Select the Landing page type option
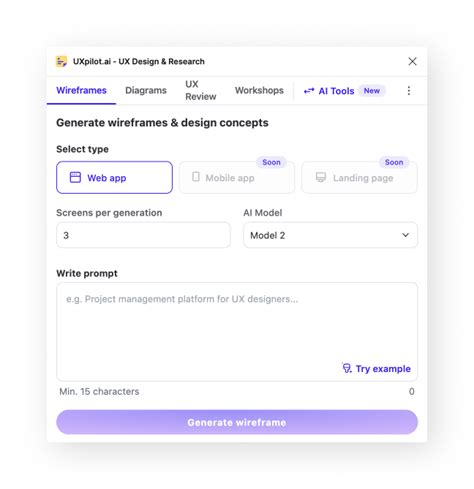474x489 pixels. click(359, 177)
